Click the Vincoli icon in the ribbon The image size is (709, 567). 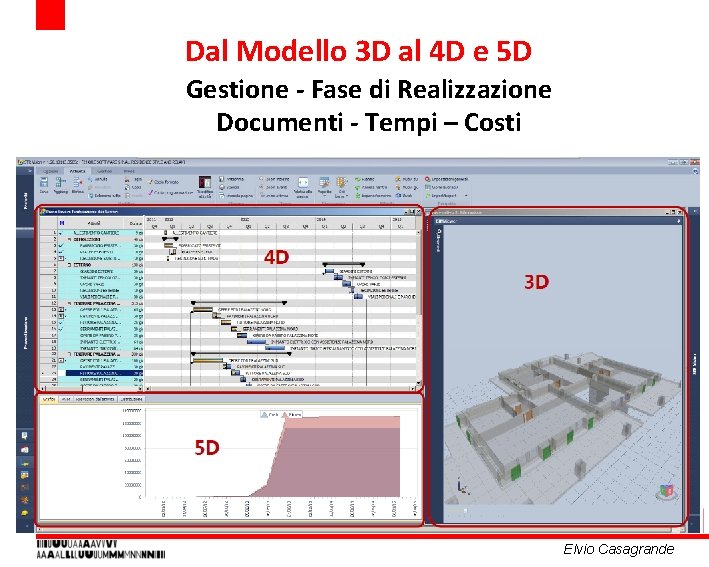[398, 196]
